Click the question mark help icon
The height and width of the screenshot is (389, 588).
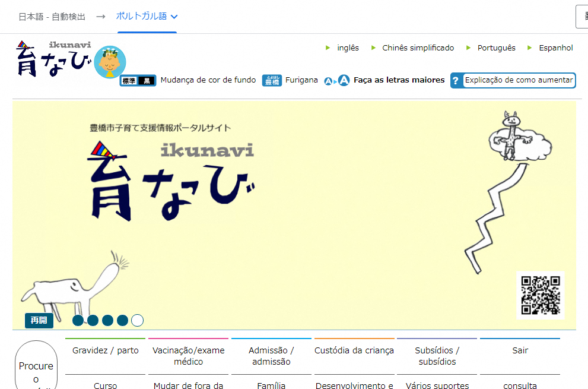tap(456, 81)
